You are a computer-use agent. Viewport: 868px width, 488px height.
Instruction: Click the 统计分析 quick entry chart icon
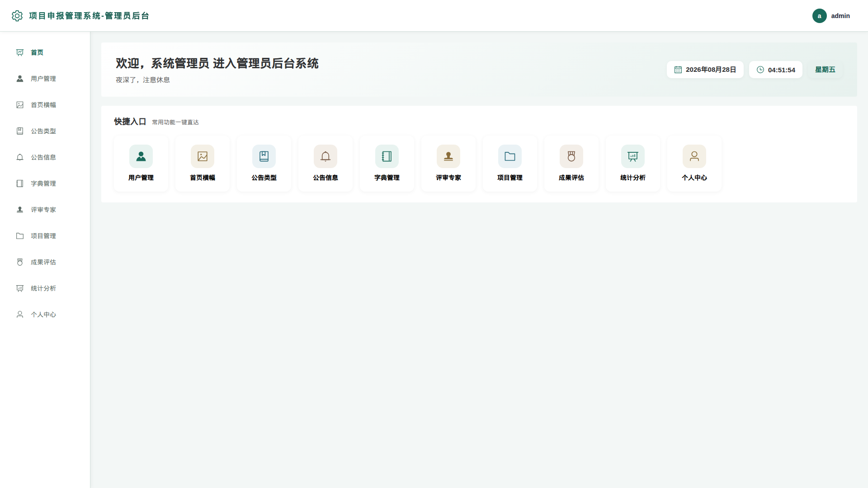coord(633,156)
